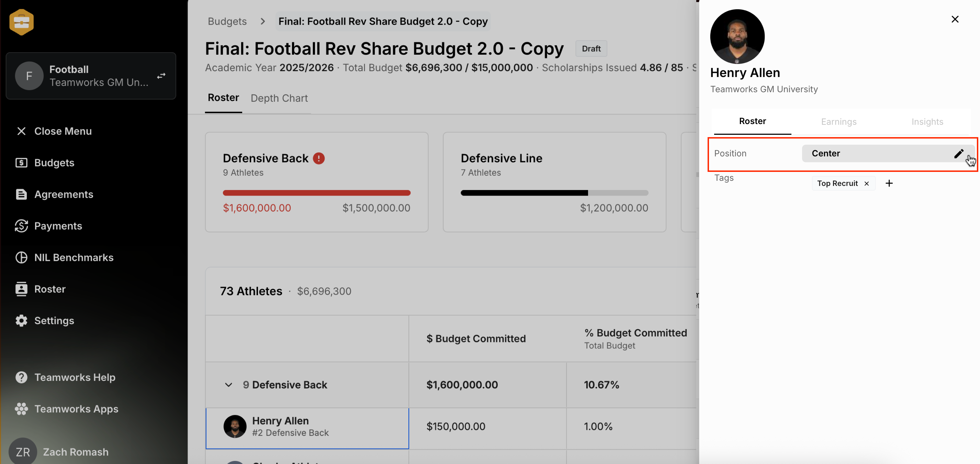Open the Earnings tab in athlete panel
Image resolution: width=980 pixels, height=464 pixels.
[839, 122]
